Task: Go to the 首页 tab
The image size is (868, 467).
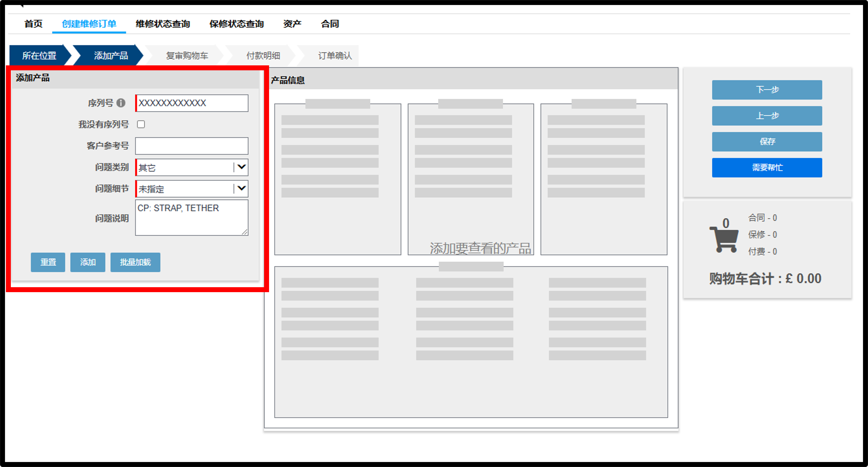Action: pyautogui.click(x=33, y=24)
